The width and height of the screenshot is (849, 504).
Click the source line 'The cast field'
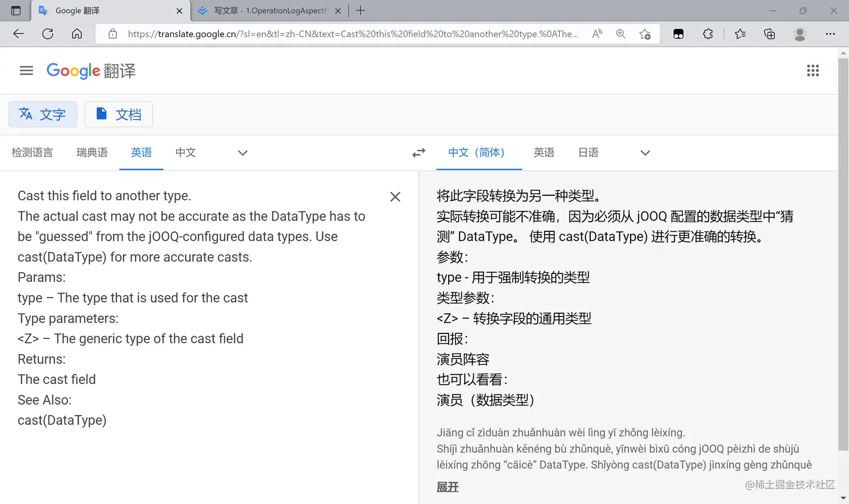point(57,379)
